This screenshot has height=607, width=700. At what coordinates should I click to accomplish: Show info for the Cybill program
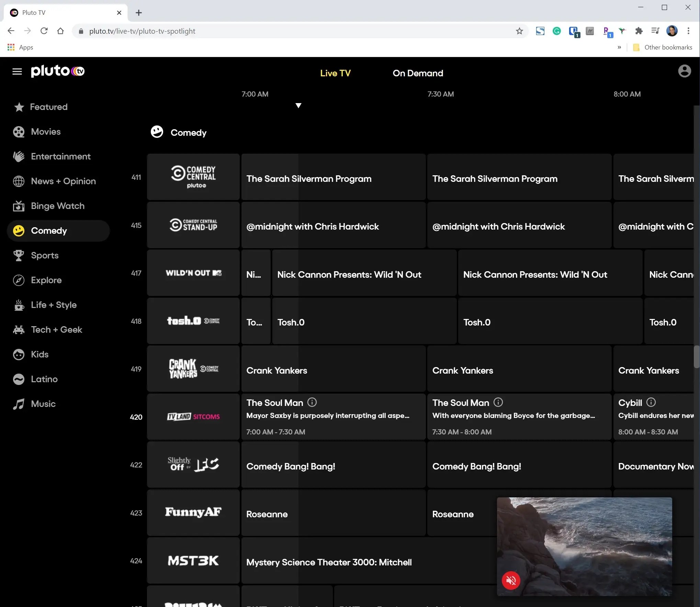651,402
